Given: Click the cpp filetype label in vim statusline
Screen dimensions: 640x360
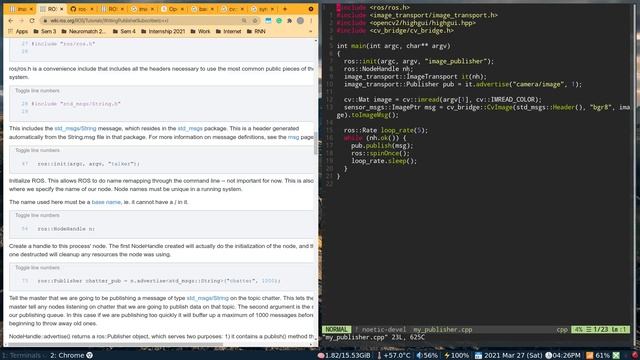Looking at the screenshot, I should pos(562,329).
